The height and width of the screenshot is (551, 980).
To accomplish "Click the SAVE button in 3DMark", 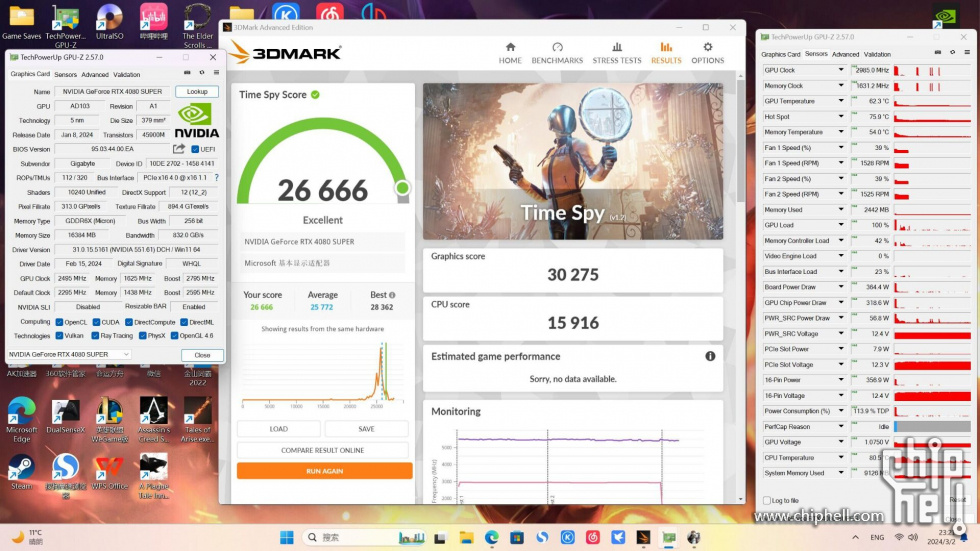I will pyautogui.click(x=366, y=429).
